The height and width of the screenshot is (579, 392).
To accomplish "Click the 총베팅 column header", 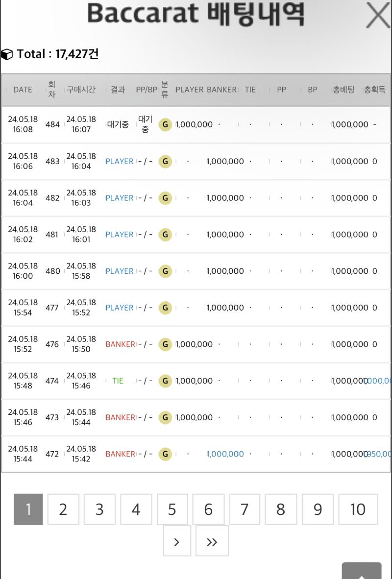I will pos(343,90).
